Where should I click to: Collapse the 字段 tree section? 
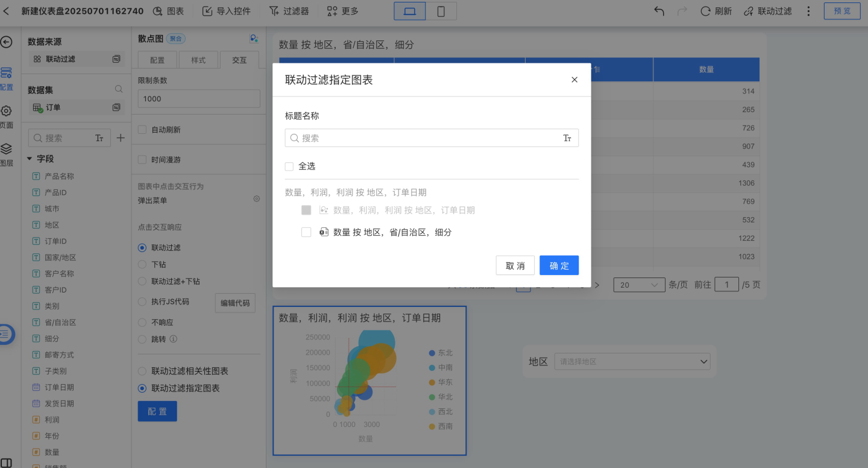click(x=30, y=159)
